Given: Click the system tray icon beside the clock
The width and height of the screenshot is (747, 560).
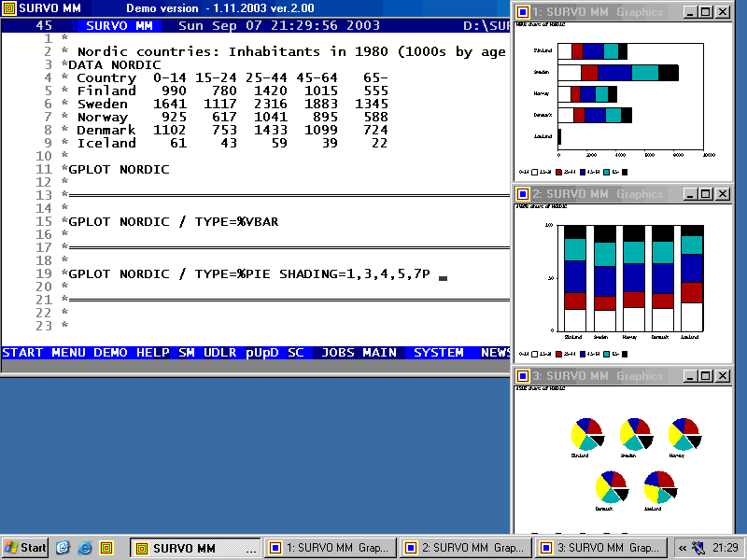Looking at the screenshot, I should (698, 548).
